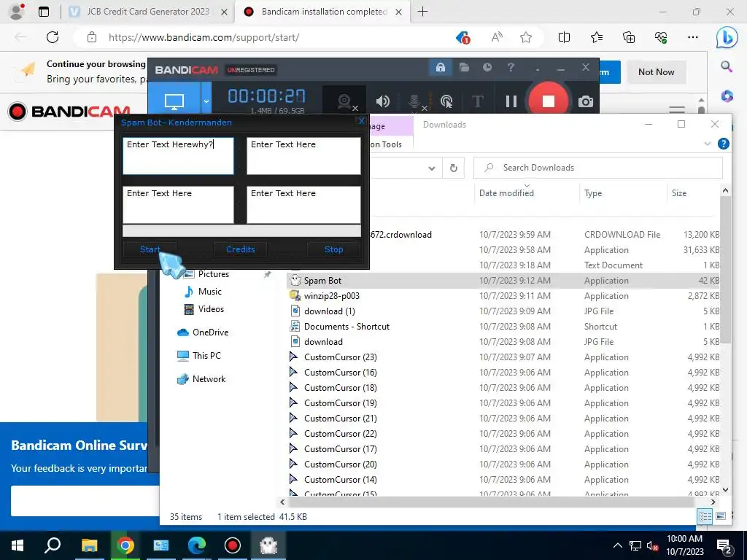
Task: Sort by Date modified column
Action: (506, 192)
